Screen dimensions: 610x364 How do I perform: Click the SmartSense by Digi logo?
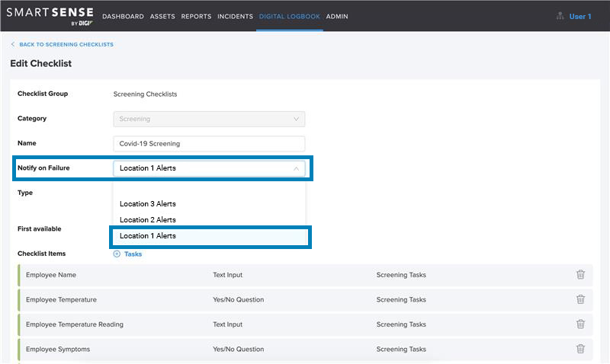(x=50, y=16)
